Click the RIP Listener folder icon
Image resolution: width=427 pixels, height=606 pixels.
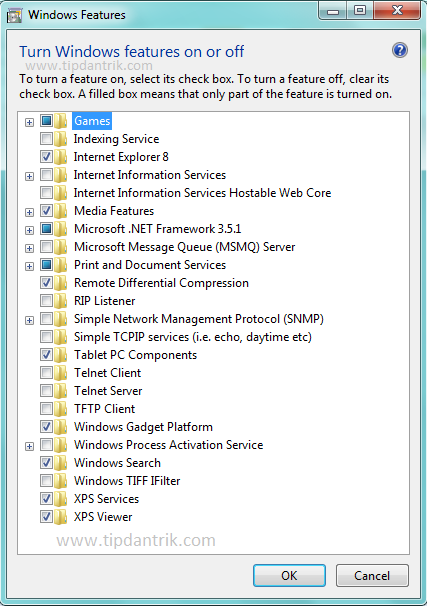tap(60, 301)
